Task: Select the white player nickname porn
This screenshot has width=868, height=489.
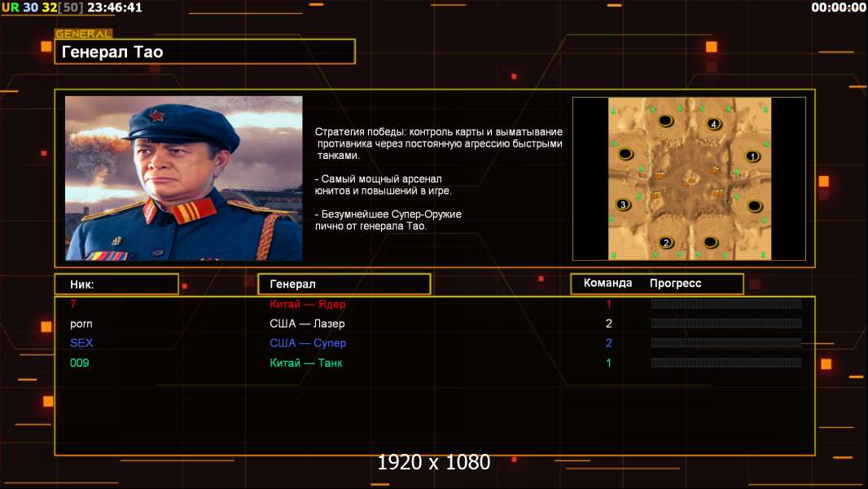Action: point(81,324)
